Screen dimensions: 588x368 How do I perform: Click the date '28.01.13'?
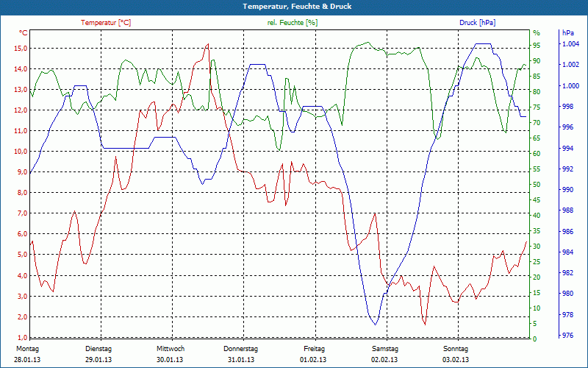click(27, 360)
